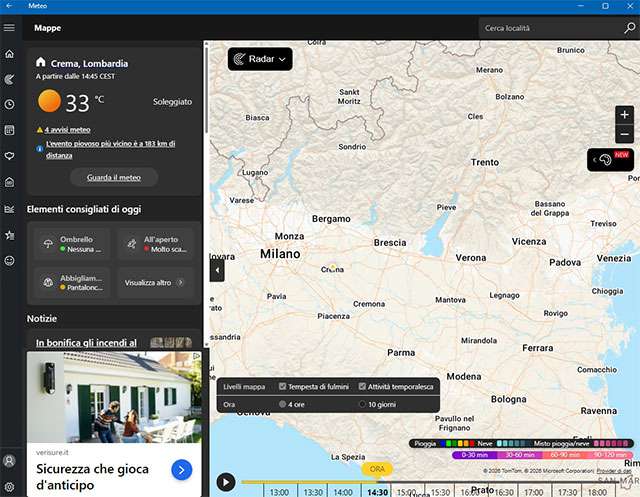Viewport: 640px width, 497px height.
Task: Jump timeline to 15:30
Action: [x=440, y=492]
